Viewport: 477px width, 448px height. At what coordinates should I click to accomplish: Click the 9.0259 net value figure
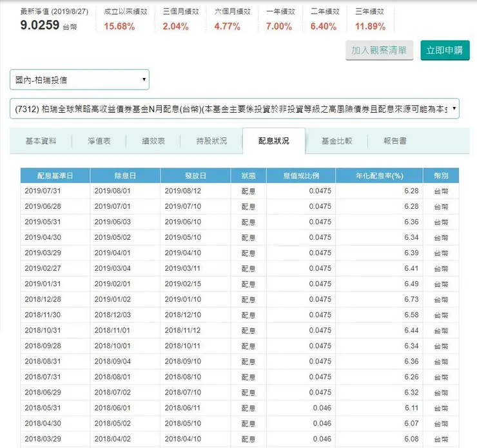point(40,25)
